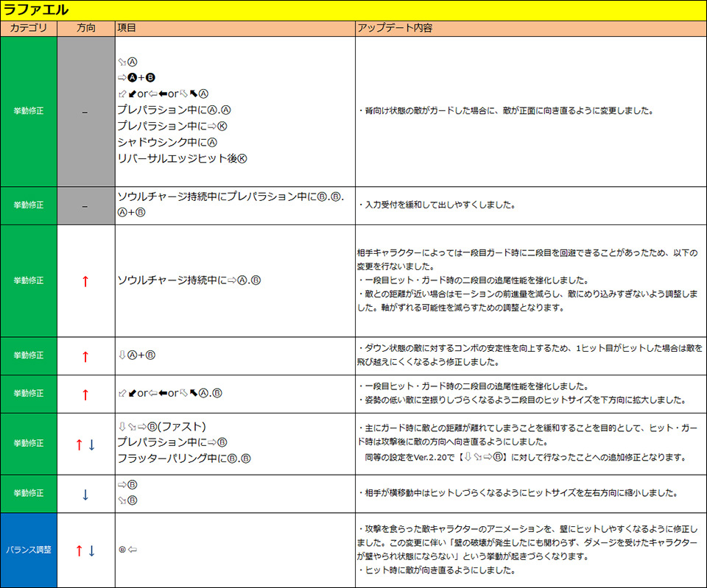Click the 項目 column header
Image resolution: width=707 pixels, height=588 pixels.
click(x=127, y=28)
